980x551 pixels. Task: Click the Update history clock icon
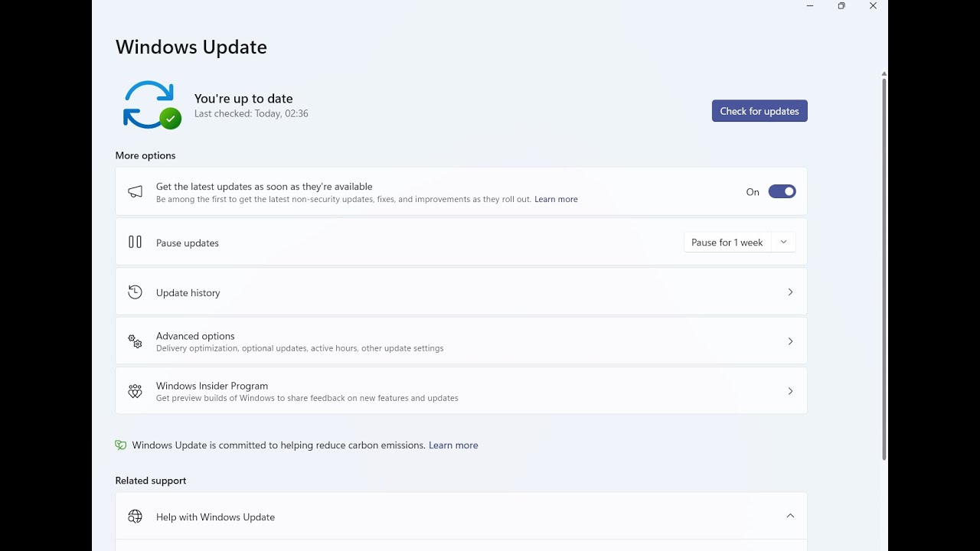pyautogui.click(x=136, y=292)
